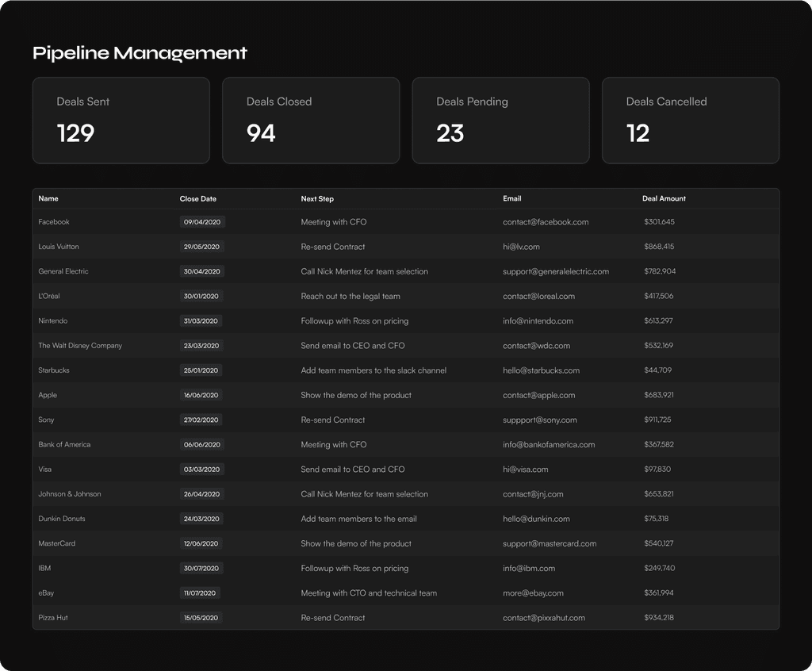
Task: Select Pizza Hut's $934,218 deal amount
Action: 659,618
